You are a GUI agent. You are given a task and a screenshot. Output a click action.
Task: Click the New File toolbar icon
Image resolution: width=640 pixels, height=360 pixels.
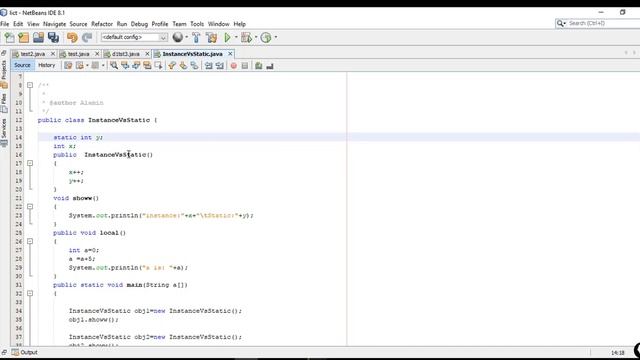(x=9, y=38)
